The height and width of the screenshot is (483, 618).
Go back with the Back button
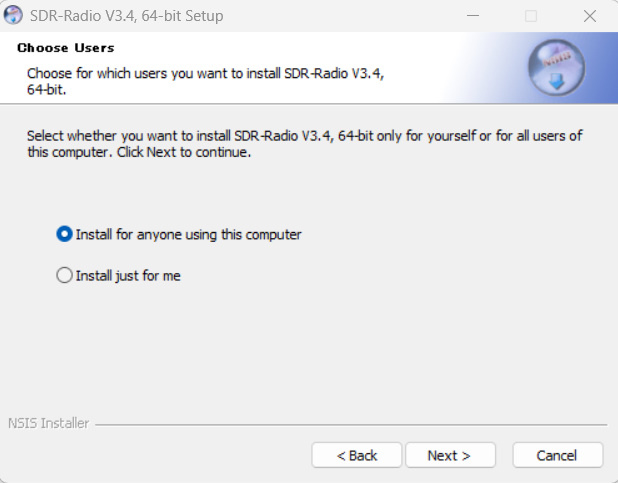[x=356, y=455]
